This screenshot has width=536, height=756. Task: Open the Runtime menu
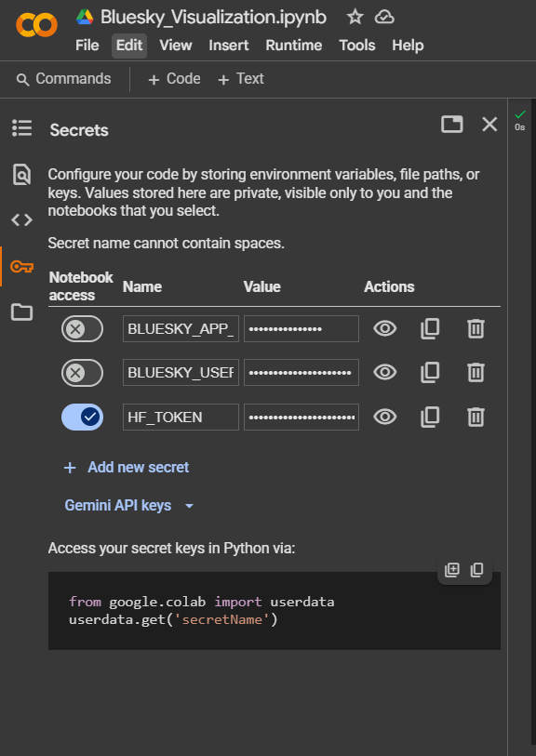[x=294, y=46]
